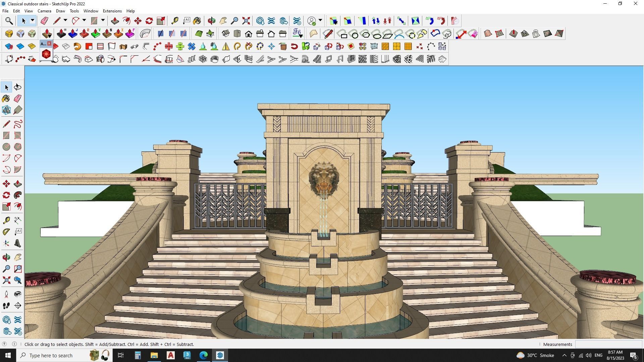Click the taskbar clock showing 8:57 AM
This screenshot has height=362, width=644.
[615, 355]
